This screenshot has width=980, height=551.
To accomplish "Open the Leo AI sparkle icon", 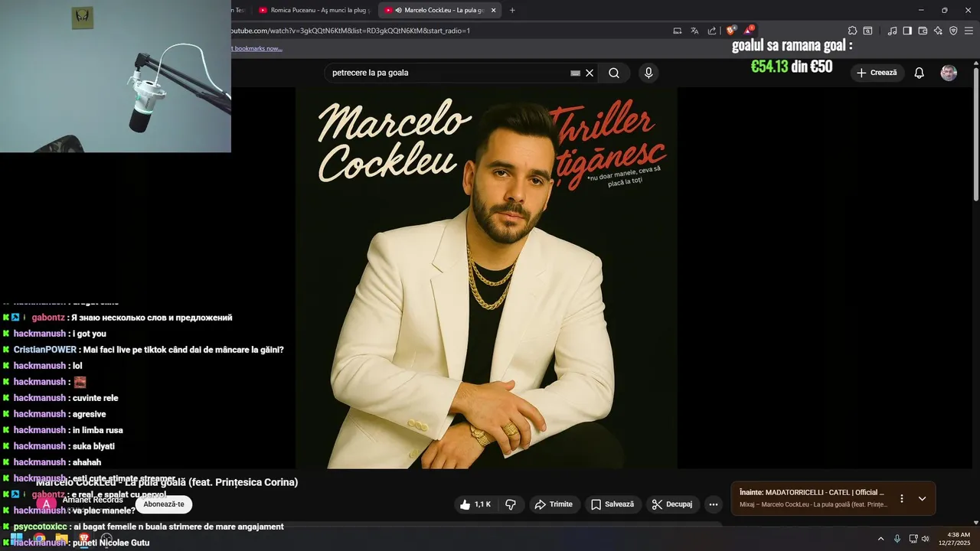I will [938, 31].
